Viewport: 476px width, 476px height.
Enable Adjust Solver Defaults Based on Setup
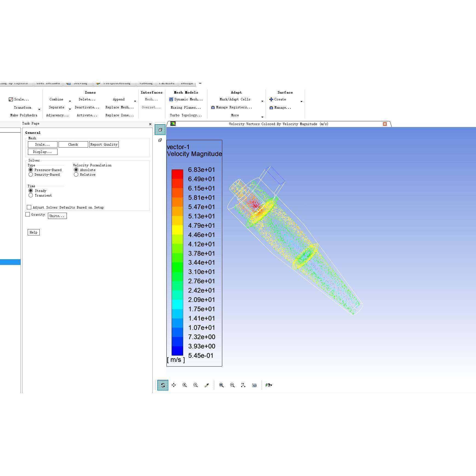point(29,207)
